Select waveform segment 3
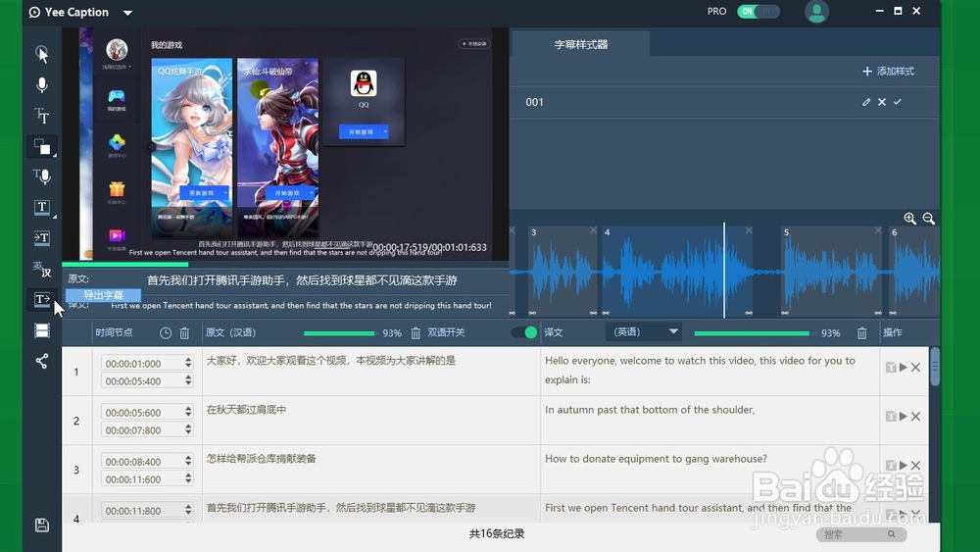980x552 pixels. [x=563, y=272]
